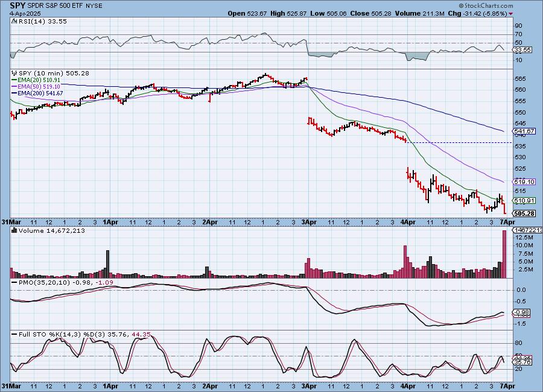The width and height of the screenshot is (543, 392).
Task: Click the RSI(14) 33.55 label
Action: click(43, 22)
